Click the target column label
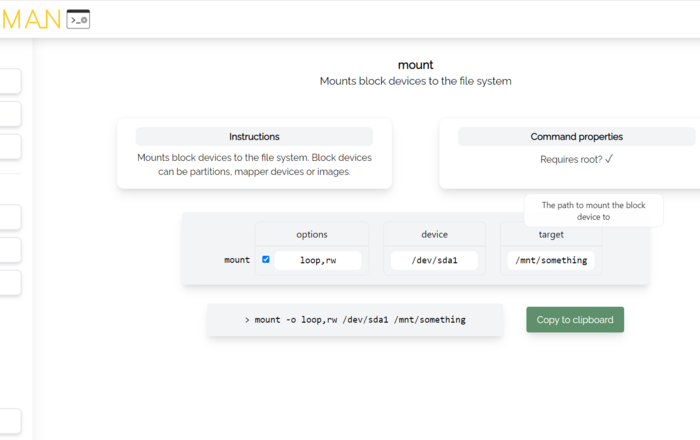Screen dimensions: 700x440 click(551, 234)
